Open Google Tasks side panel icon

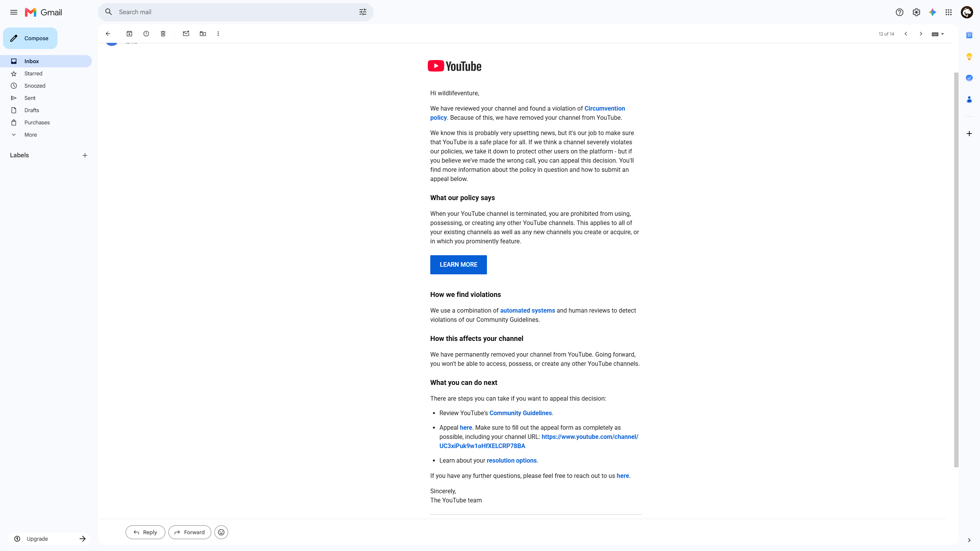point(969,78)
